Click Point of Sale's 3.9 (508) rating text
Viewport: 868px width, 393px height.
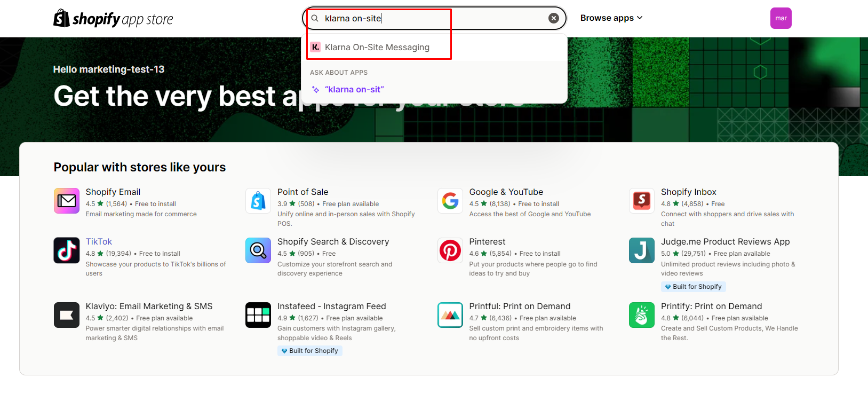296,204
